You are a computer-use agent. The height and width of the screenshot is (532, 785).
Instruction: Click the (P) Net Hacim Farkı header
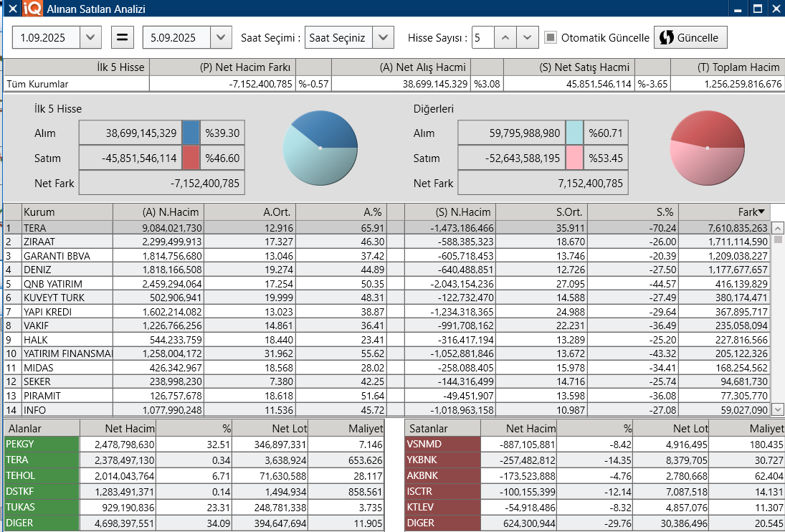[222, 67]
